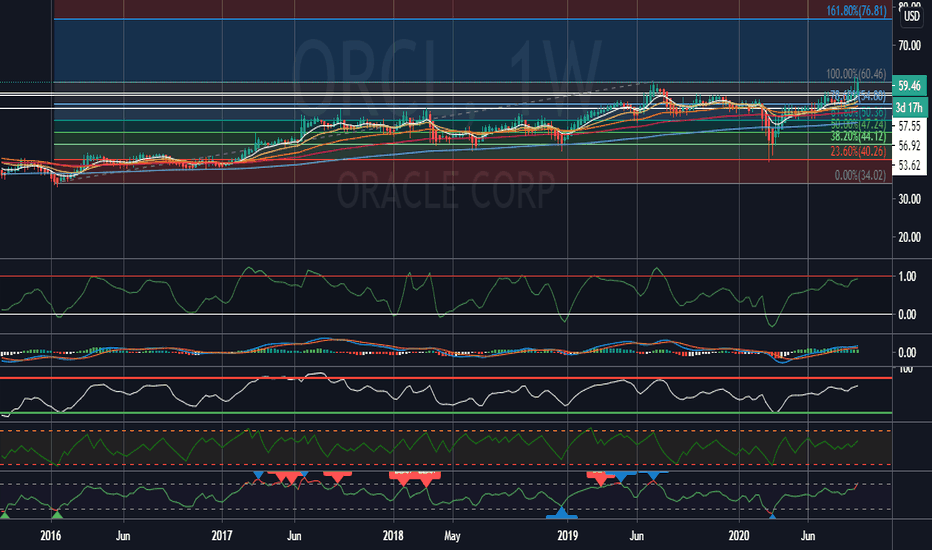
Task: Select the blue 161.80% Fibonacci extension line
Action: point(473,20)
